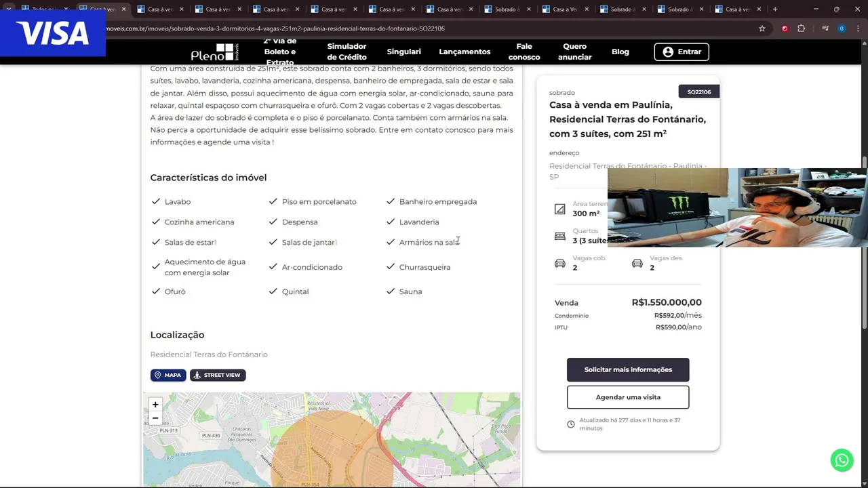Open 2ª Via de Boleto e Extrato
The image size is (868, 488).
coord(280,52)
